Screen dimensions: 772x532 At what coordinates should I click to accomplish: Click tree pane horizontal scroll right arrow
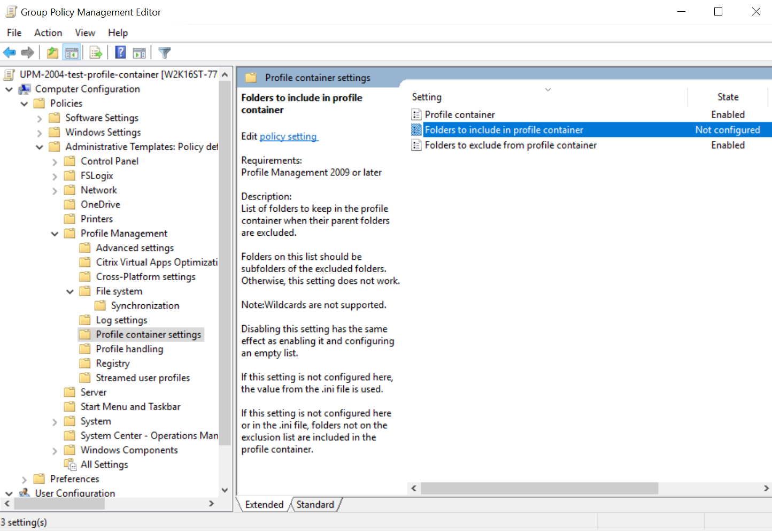click(211, 503)
